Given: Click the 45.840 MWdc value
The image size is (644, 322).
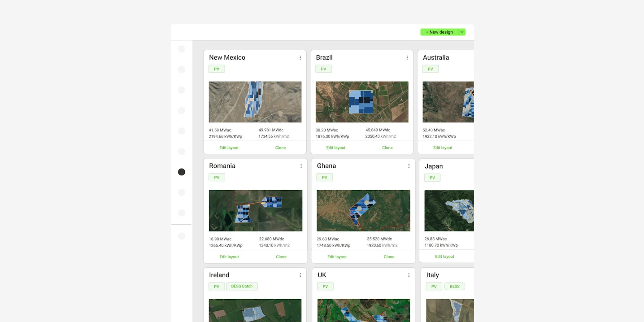Looking at the screenshot, I should point(378,130).
